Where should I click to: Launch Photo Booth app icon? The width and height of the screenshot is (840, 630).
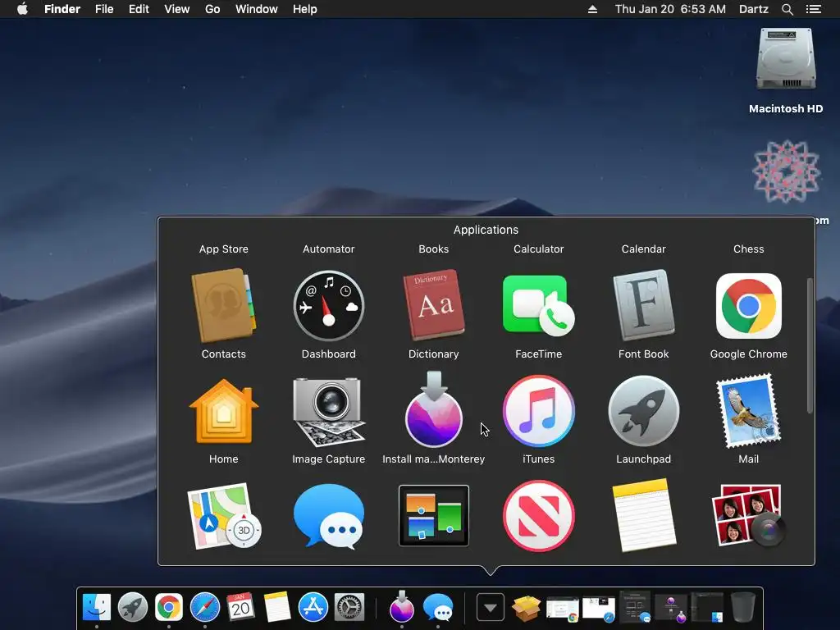pyautogui.click(x=748, y=516)
